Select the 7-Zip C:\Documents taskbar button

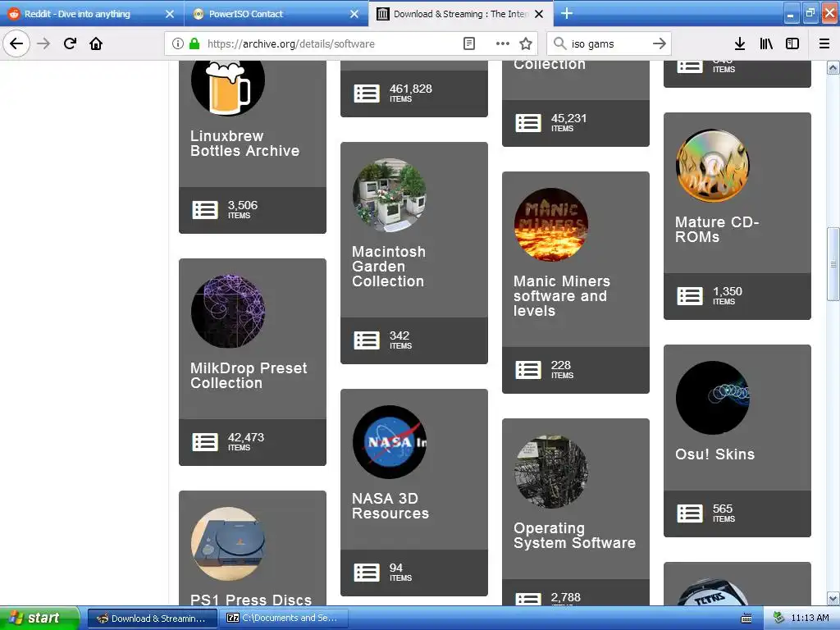pyautogui.click(x=284, y=619)
